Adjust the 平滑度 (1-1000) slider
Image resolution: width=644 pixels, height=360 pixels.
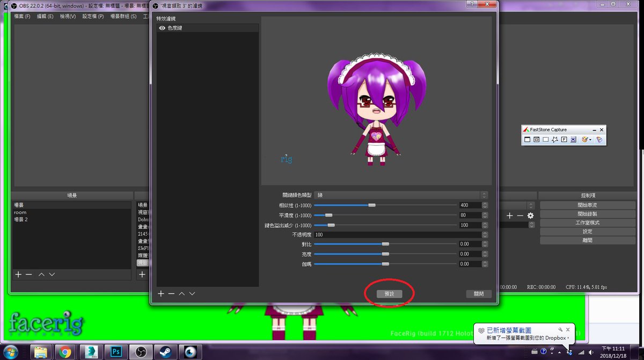pyautogui.click(x=385, y=215)
